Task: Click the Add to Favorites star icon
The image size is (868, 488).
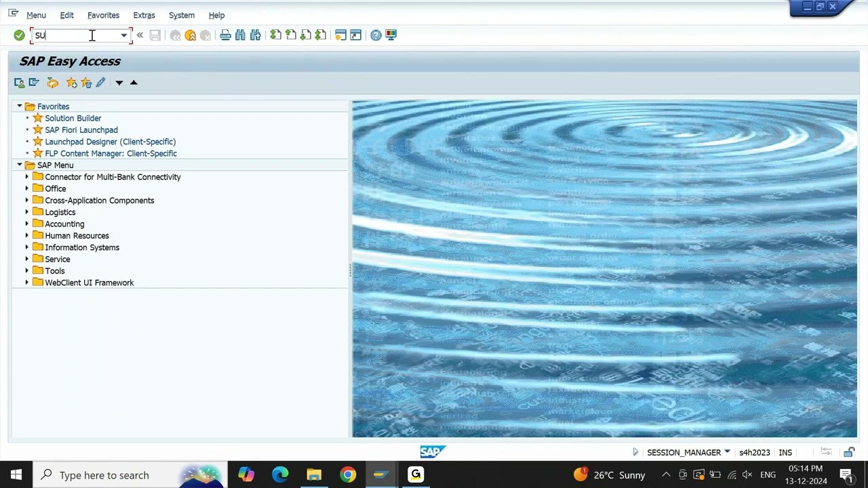Action: tap(72, 83)
